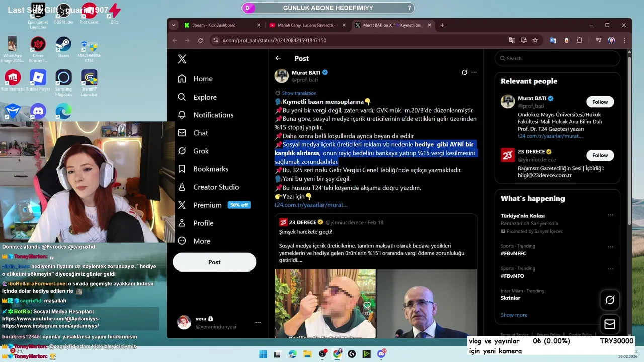644x362 pixels.
Task: Open #FBvNFFC trending topic
Action: (513, 254)
